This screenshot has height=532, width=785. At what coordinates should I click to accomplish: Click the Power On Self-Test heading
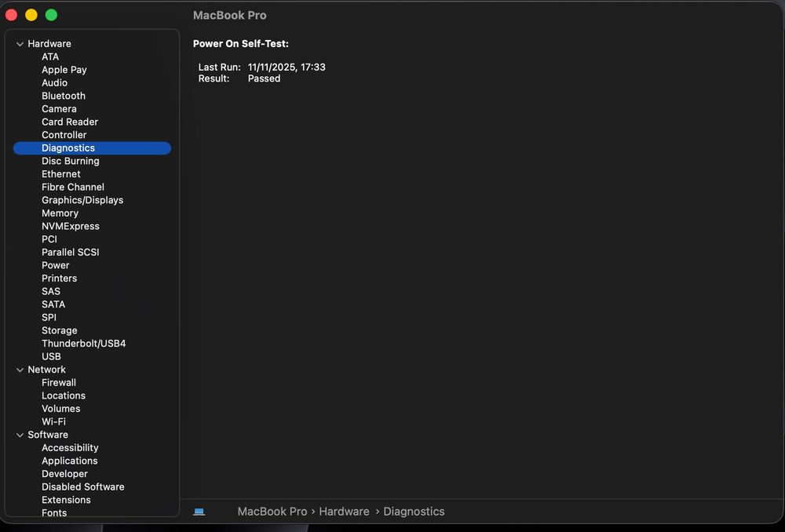241,43
